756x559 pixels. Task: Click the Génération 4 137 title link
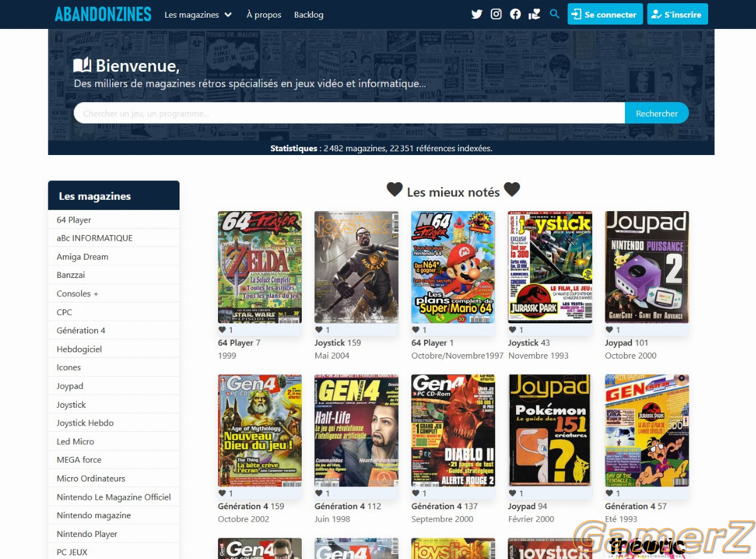pyautogui.click(x=445, y=506)
